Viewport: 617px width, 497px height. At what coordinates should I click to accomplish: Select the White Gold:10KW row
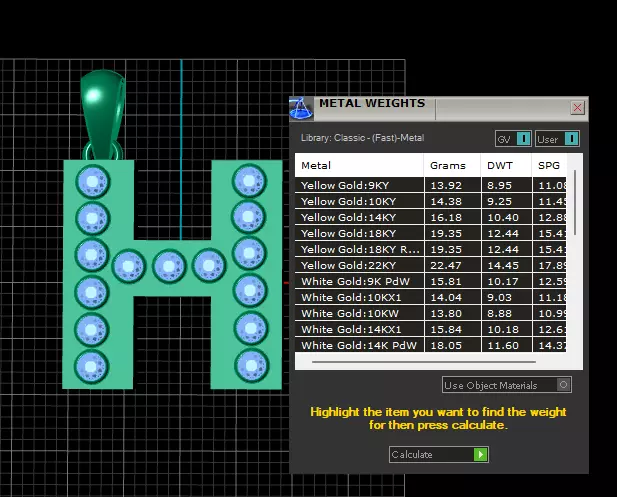430,313
